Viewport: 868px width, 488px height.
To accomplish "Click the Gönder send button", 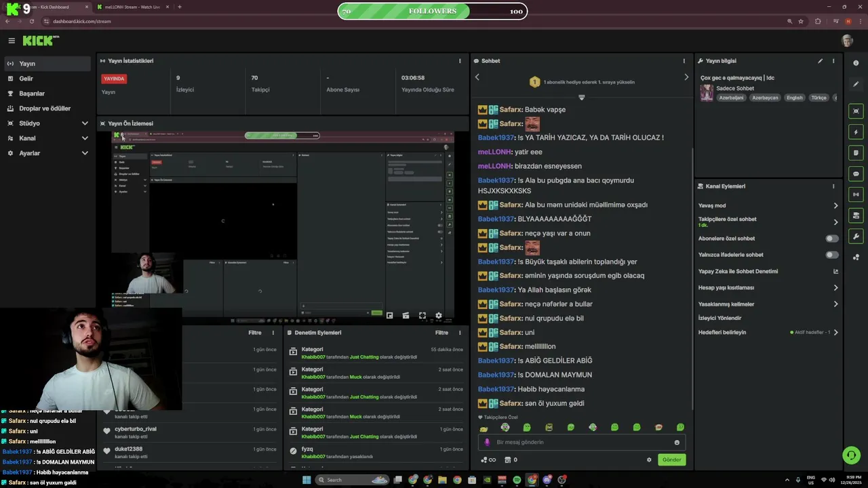I will (671, 460).
